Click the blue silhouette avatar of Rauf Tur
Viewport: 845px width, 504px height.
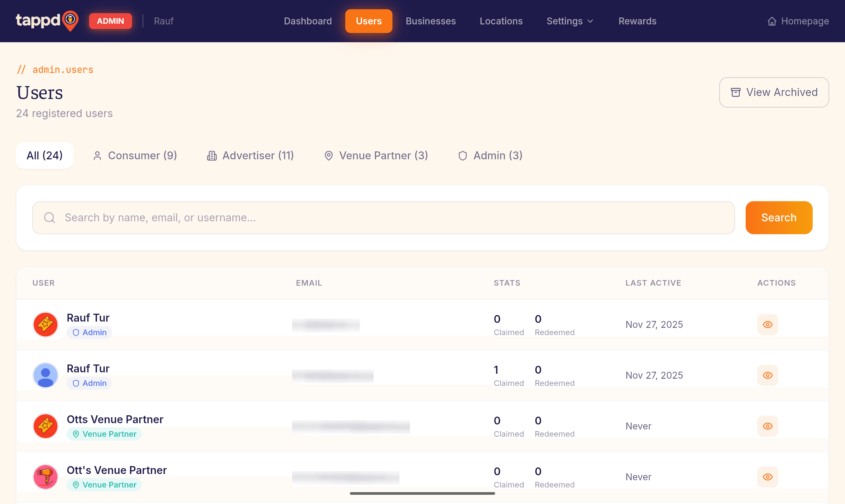[45, 375]
